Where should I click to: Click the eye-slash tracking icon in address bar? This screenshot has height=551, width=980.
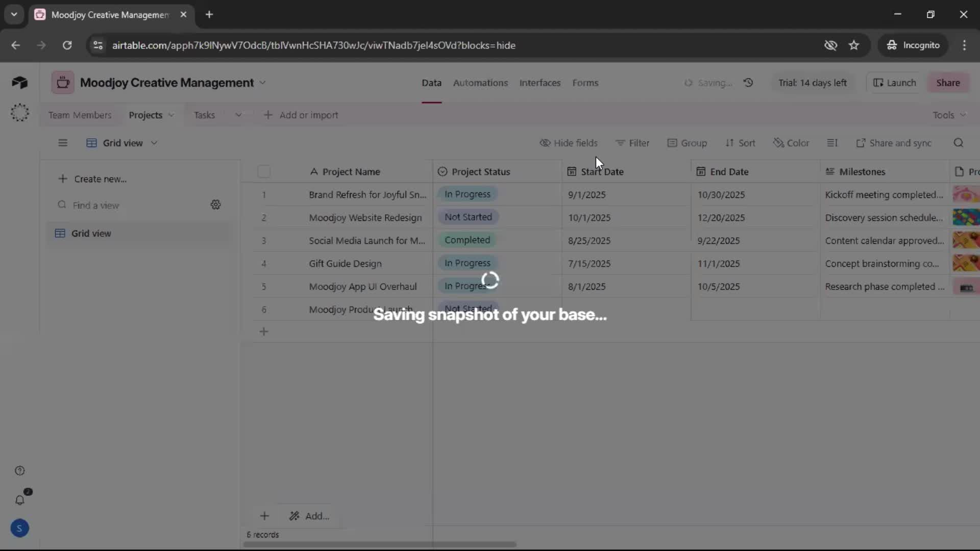(x=830, y=45)
